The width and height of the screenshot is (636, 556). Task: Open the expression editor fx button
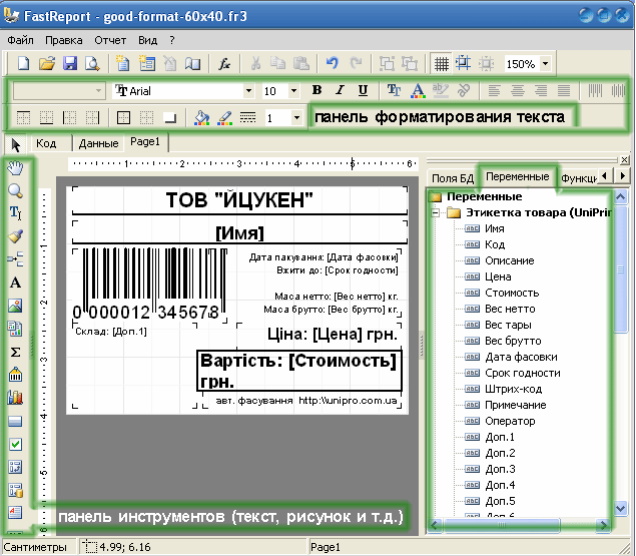coord(226,64)
